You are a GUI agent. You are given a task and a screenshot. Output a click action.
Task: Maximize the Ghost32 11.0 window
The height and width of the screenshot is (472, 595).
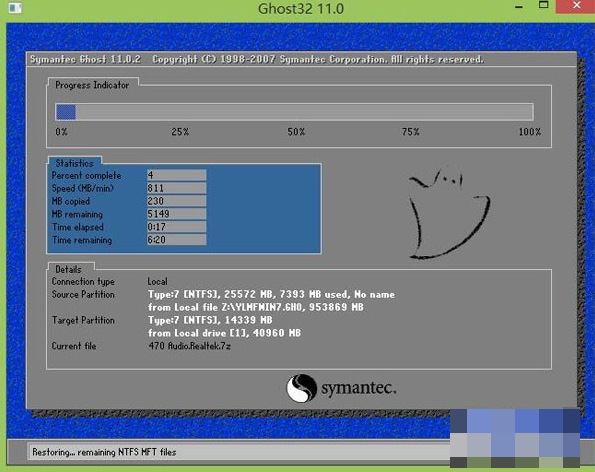pyautogui.click(x=544, y=5)
